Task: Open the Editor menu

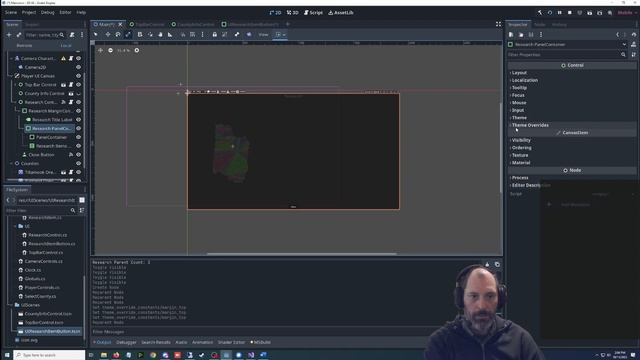Action: pyautogui.click(x=65, y=13)
